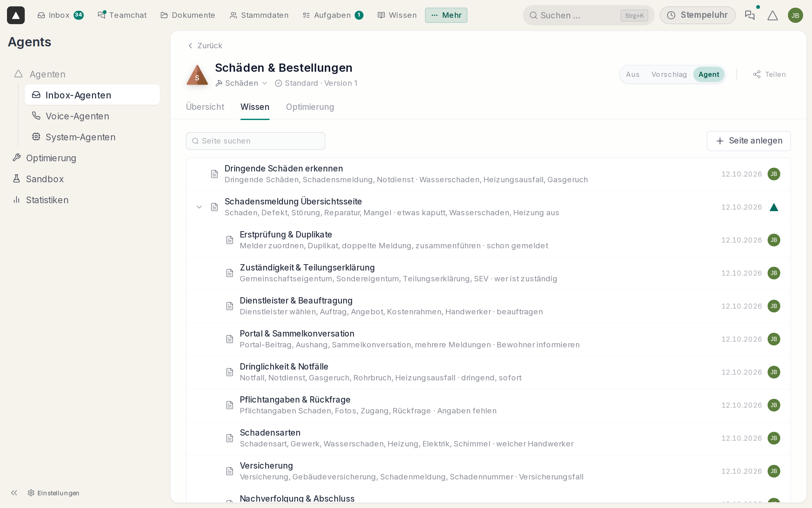Click the document icon for Portal & Sammelkonversation
Screen dimensions: 812x508
230,339
